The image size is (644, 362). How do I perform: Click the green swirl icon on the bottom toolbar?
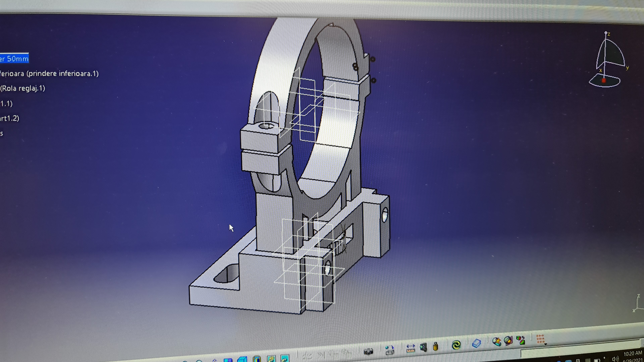[456, 345]
